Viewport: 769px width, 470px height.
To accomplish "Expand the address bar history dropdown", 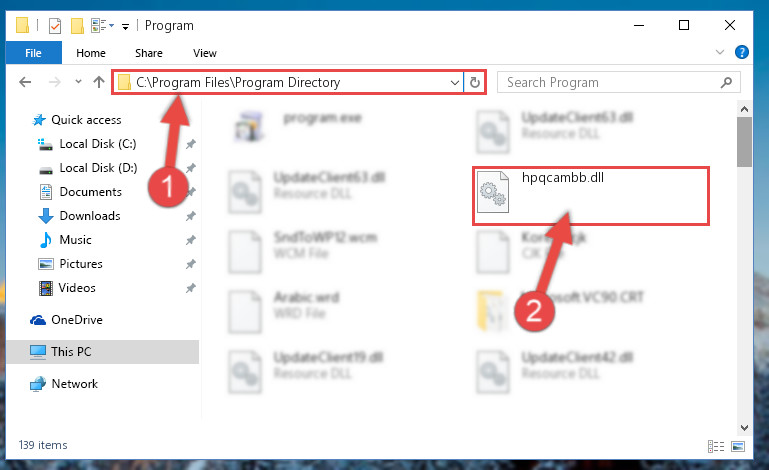I will click(x=455, y=82).
